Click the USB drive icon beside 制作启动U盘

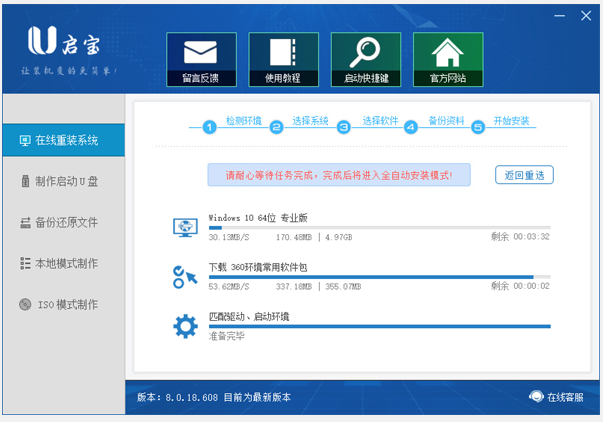pos(25,181)
